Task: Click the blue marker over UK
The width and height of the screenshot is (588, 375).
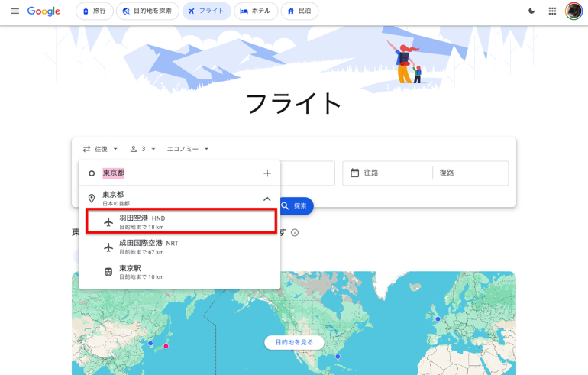Action: [438, 319]
